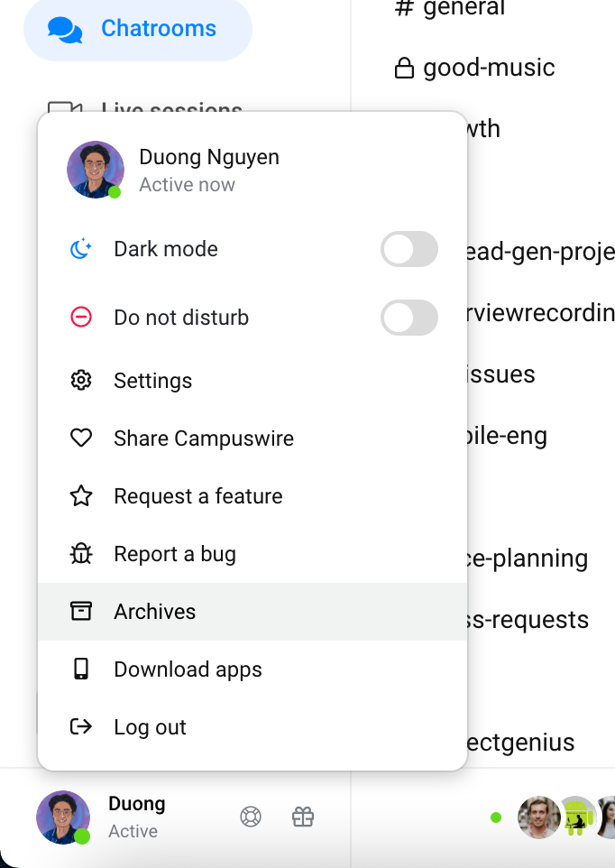Click the Settings gear icon
Viewport: 615px width, 868px height.
(x=81, y=380)
